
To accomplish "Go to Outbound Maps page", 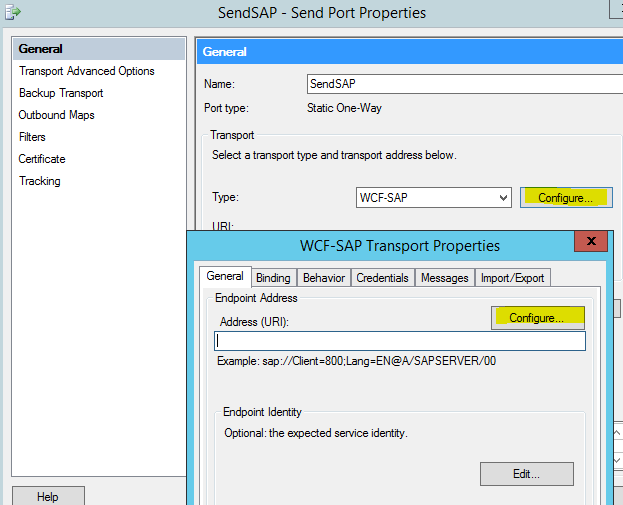I will point(56,115).
